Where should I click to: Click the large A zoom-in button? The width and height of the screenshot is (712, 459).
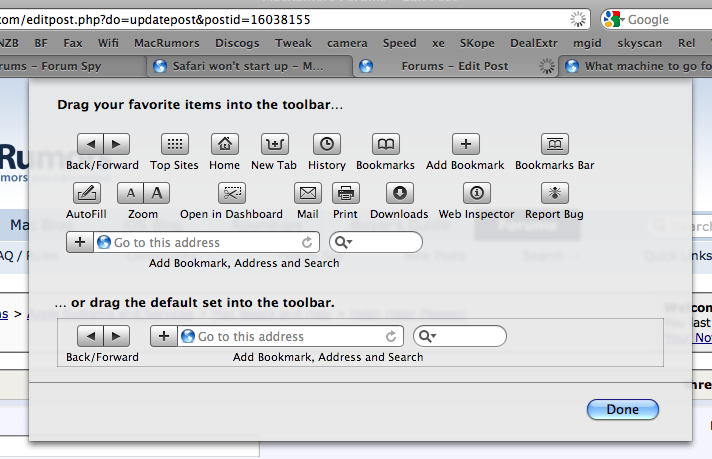157,193
